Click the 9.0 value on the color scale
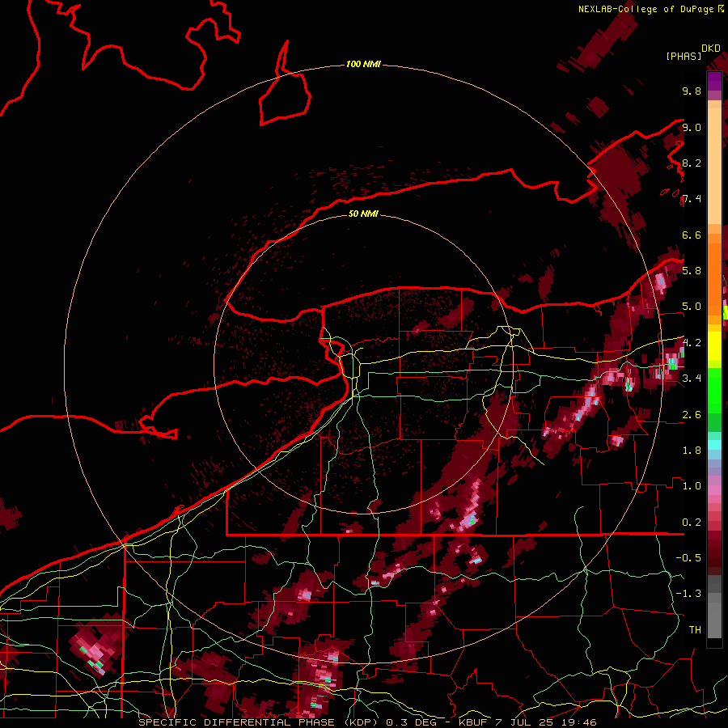The width and height of the screenshot is (728, 728). [x=692, y=128]
